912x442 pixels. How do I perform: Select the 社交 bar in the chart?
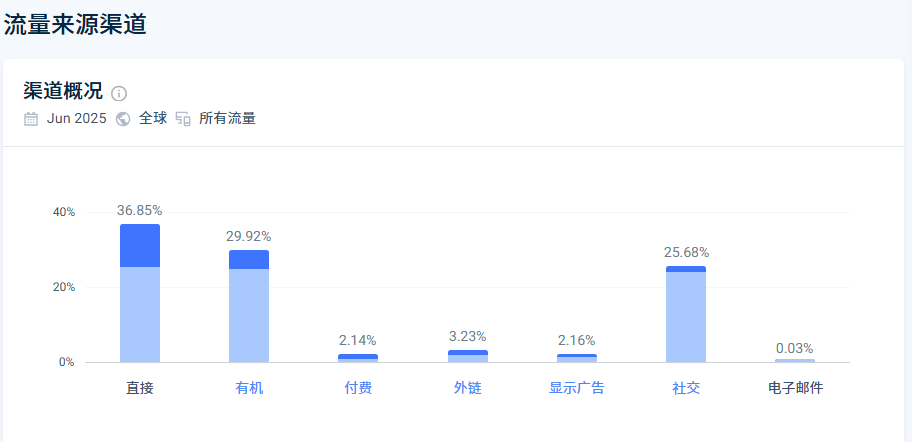coord(686,315)
